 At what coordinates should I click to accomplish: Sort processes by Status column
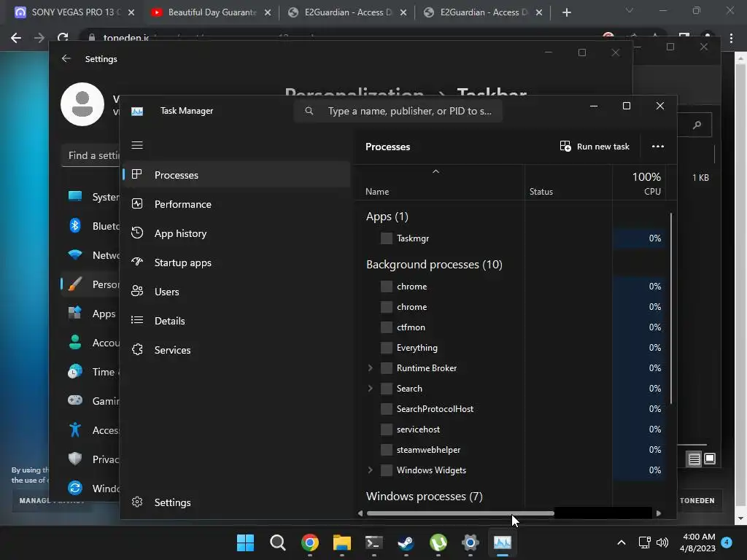[x=541, y=192]
